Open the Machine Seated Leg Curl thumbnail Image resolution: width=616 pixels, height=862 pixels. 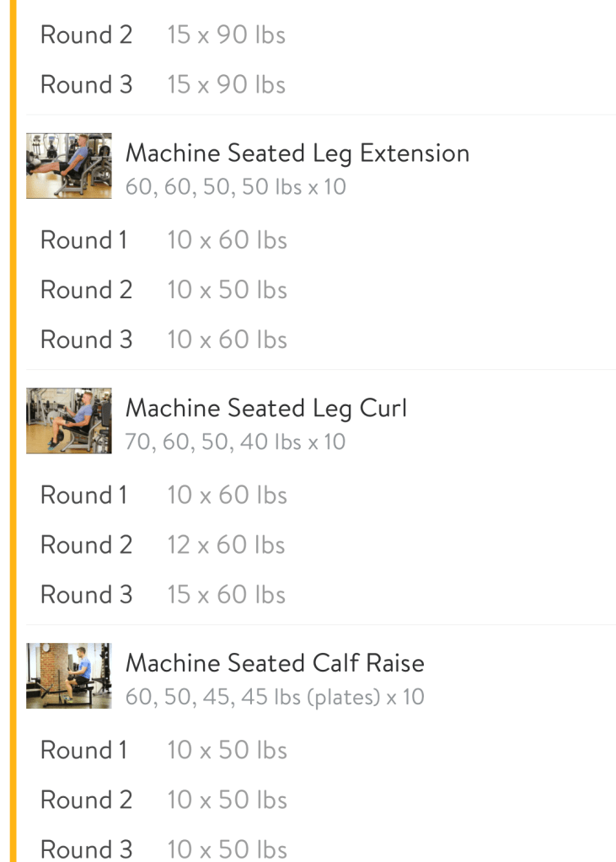(x=69, y=420)
